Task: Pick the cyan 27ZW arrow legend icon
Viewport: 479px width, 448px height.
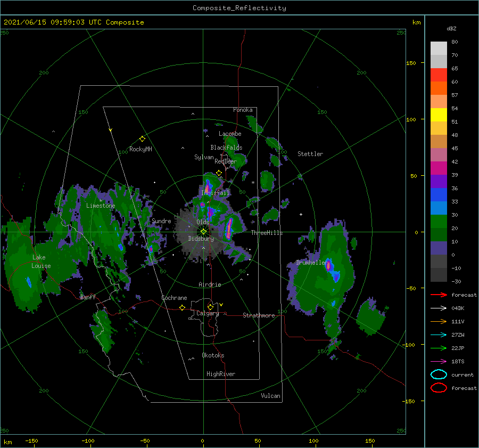Action: (x=439, y=335)
